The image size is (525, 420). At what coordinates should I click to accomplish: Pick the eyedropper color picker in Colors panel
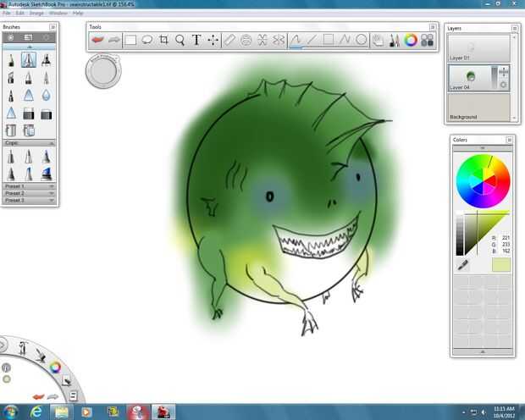pyautogui.click(x=463, y=265)
